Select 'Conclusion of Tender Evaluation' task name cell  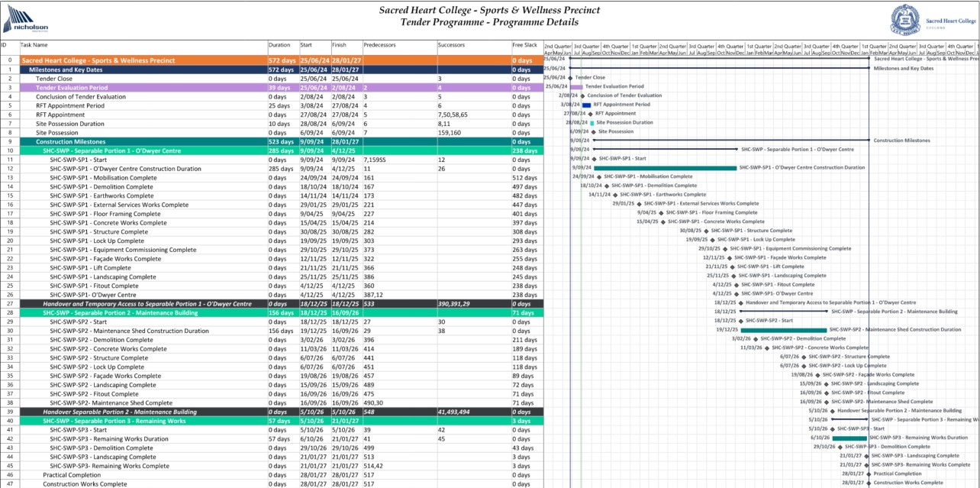tap(81, 96)
